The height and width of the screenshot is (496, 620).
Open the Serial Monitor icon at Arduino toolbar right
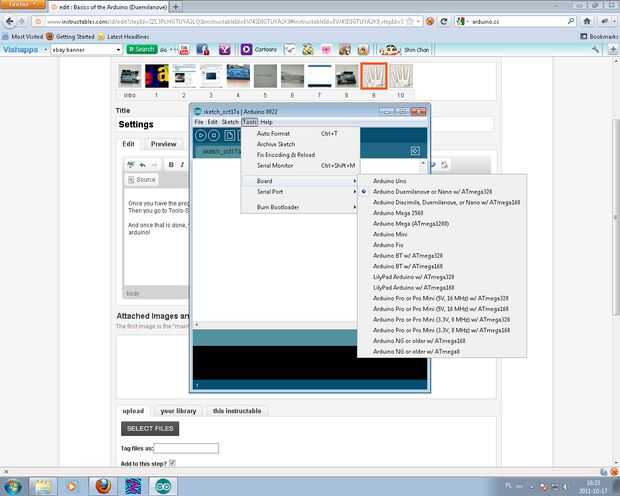pos(415,151)
